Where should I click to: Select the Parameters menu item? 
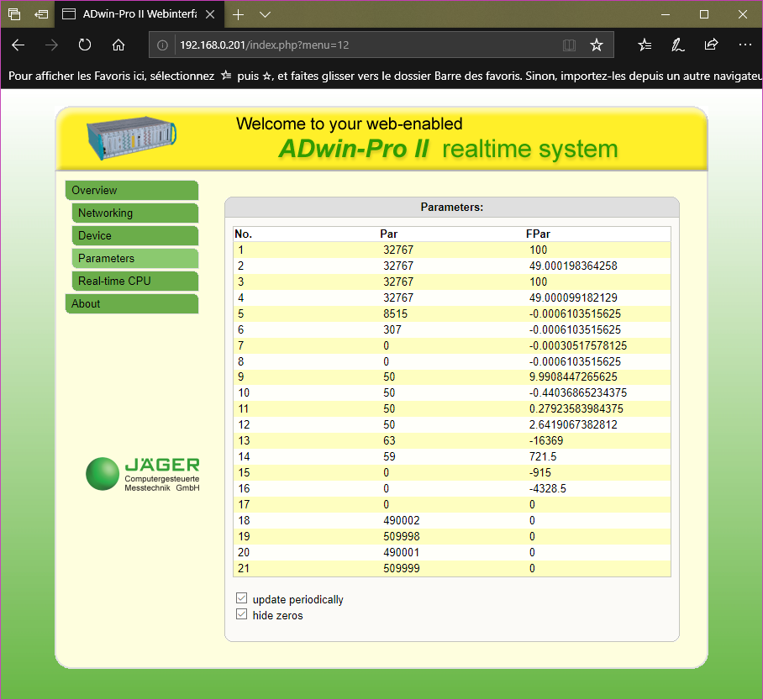pyautogui.click(x=134, y=259)
